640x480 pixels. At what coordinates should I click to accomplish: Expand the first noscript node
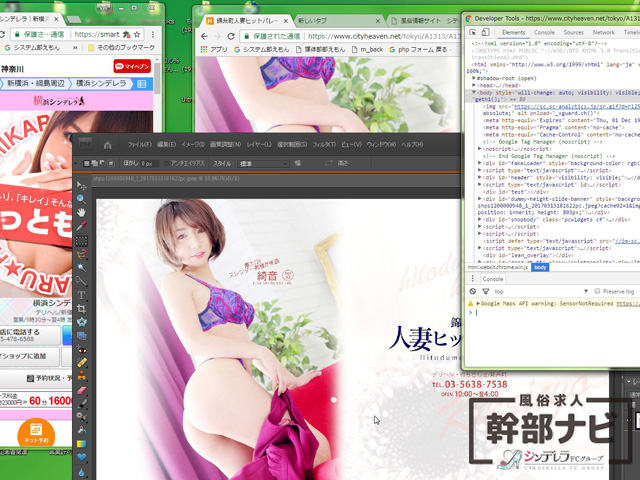[x=480, y=149]
